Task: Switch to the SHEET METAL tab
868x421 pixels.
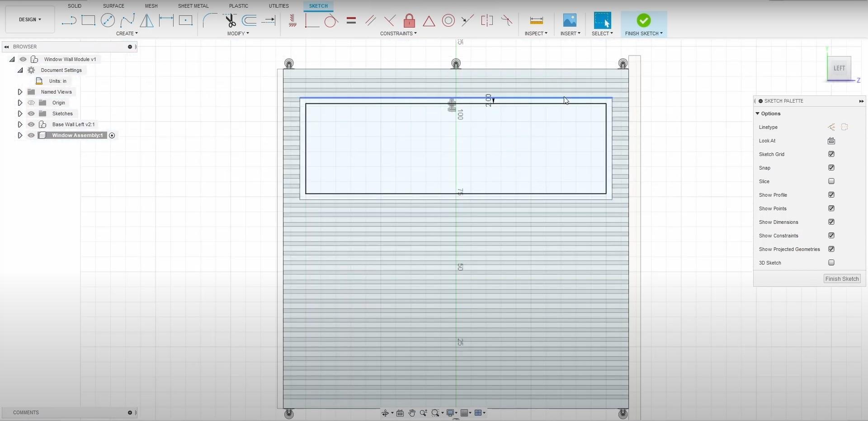Action: point(193,6)
